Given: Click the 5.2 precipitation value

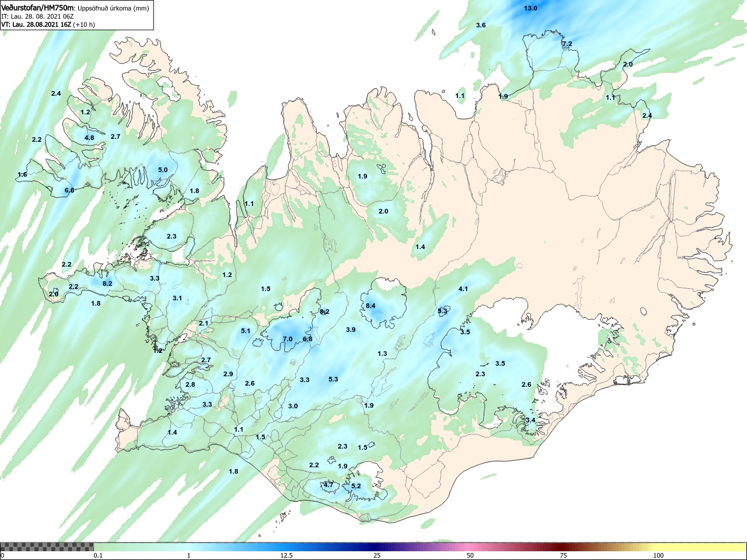Looking at the screenshot, I should [356, 487].
